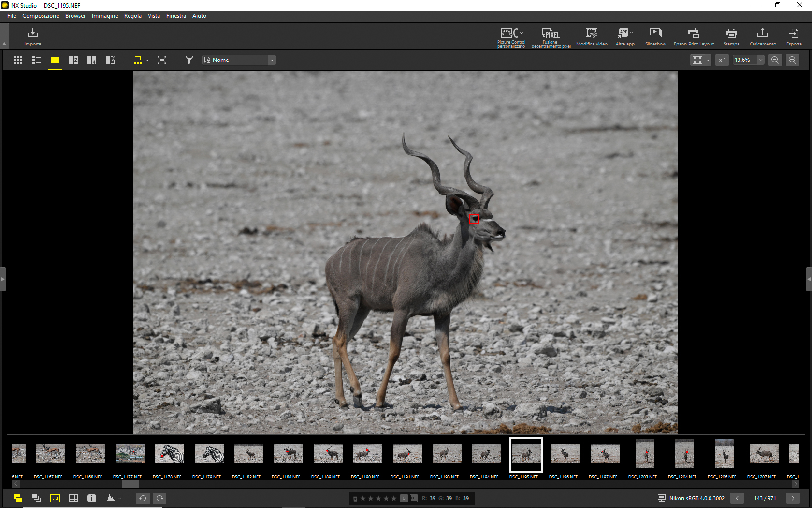Toggle the focus point display
Viewport: 812px width, 508px height.
coord(55,498)
